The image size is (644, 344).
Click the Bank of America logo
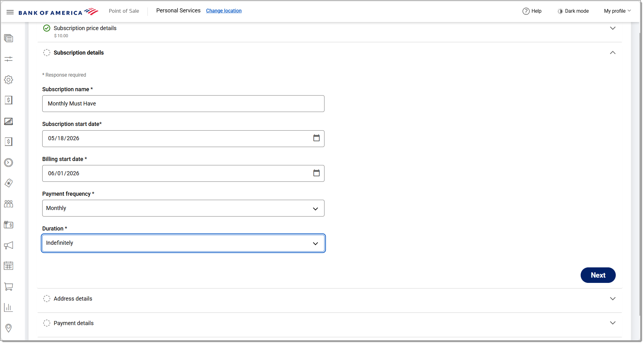coord(58,12)
